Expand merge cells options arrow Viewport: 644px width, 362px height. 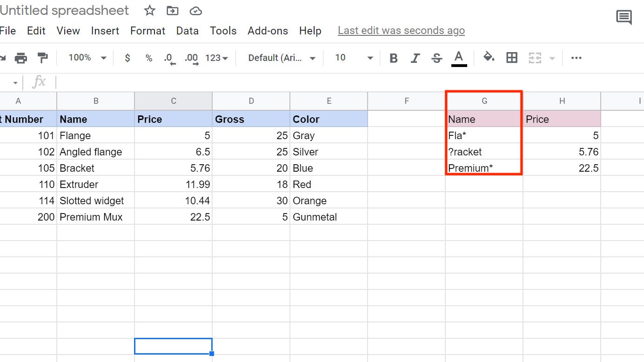coord(552,58)
